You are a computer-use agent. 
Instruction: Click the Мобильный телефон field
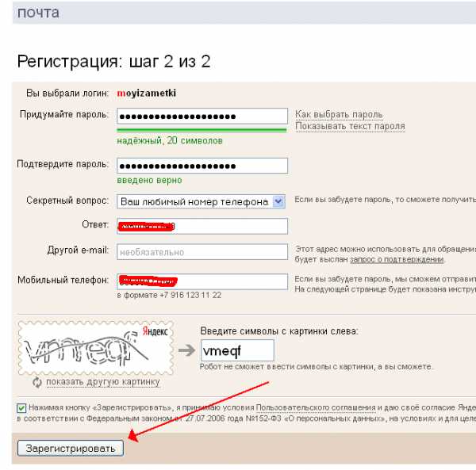(202, 281)
